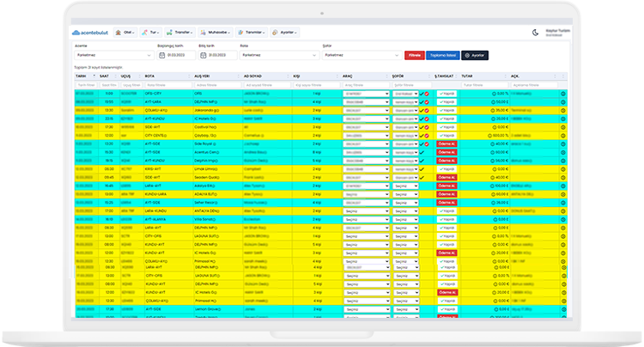The image size is (644, 347).
Task: Click row action icon at end of Villa Sonata row
Action: [x=563, y=219]
